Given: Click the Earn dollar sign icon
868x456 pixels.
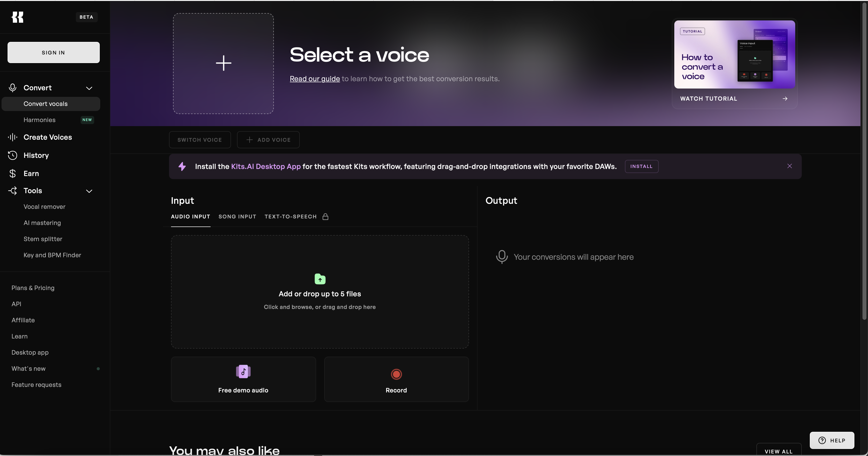Looking at the screenshot, I should coord(12,173).
